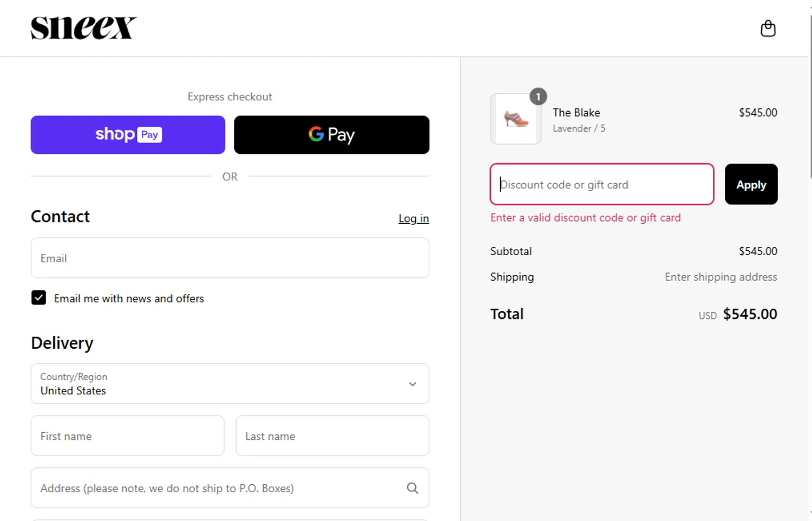This screenshot has width=812, height=521.
Task: Click 'Enter shipping address' text
Action: point(721,277)
